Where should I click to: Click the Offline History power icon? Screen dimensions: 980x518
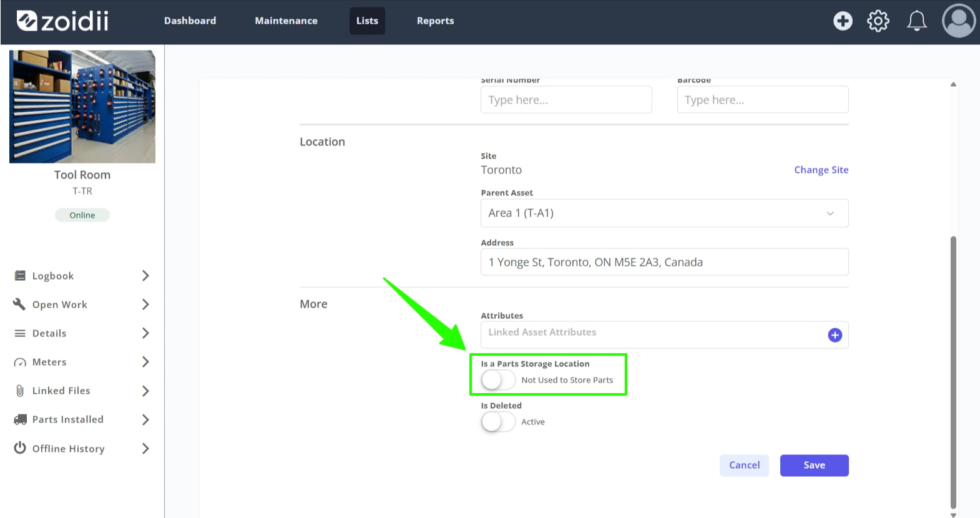(x=20, y=448)
